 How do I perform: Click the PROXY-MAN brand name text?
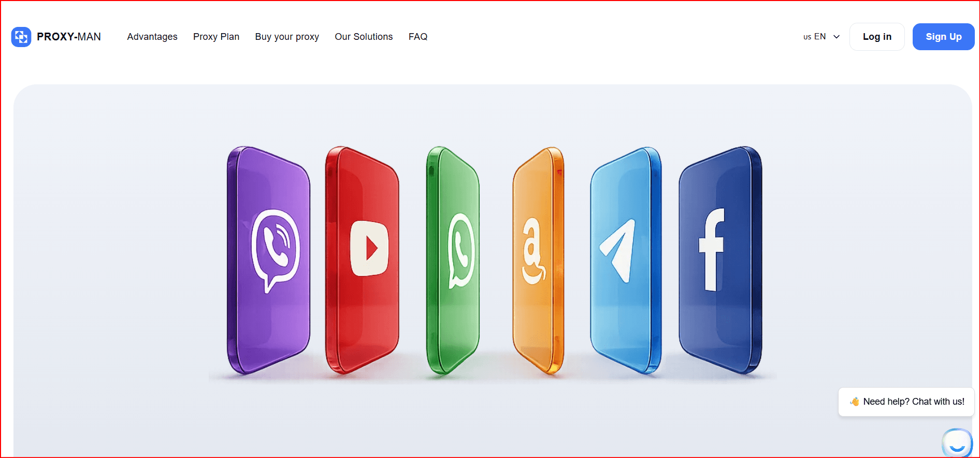click(69, 37)
